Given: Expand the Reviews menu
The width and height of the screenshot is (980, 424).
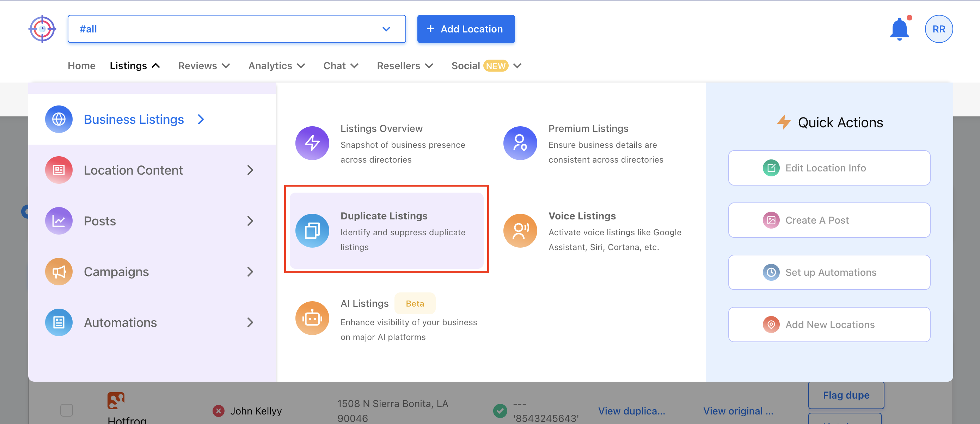Looking at the screenshot, I should click(204, 66).
